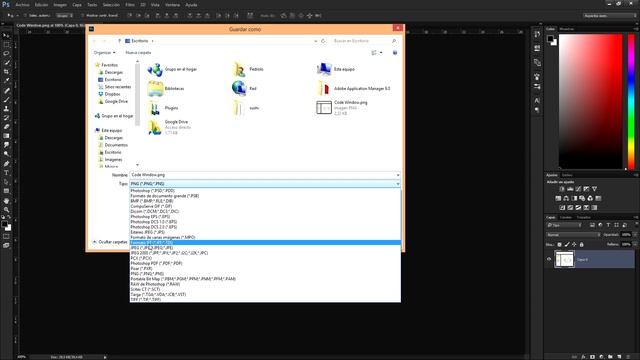Select Descargas in Favoritos sidebar
Viewport: 640px width, 360px height.
click(x=110, y=72)
